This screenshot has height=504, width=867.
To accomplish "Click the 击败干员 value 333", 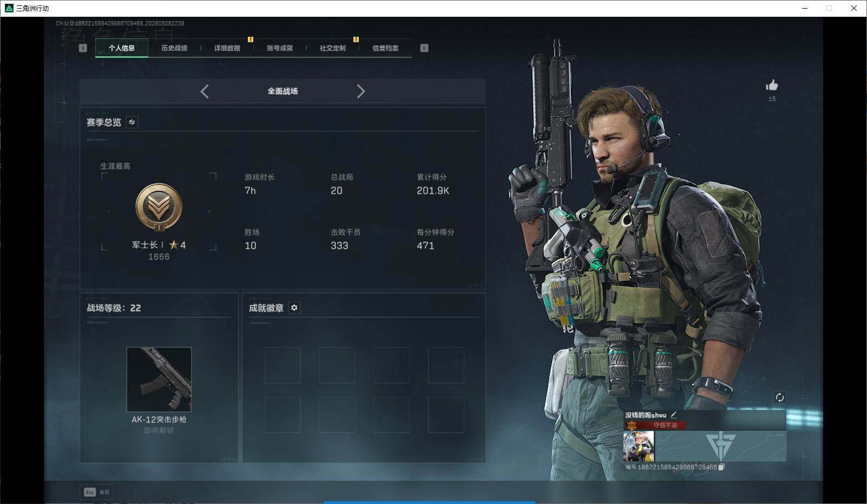I will (x=339, y=246).
